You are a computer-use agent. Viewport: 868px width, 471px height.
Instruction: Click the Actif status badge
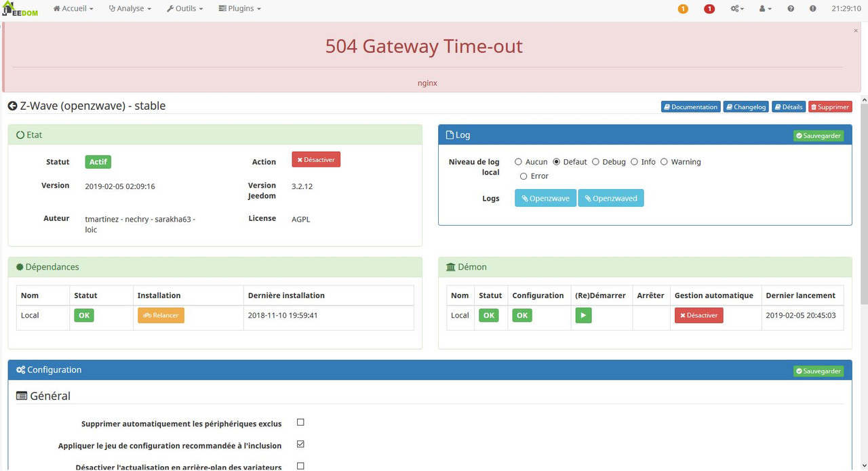coord(98,162)
